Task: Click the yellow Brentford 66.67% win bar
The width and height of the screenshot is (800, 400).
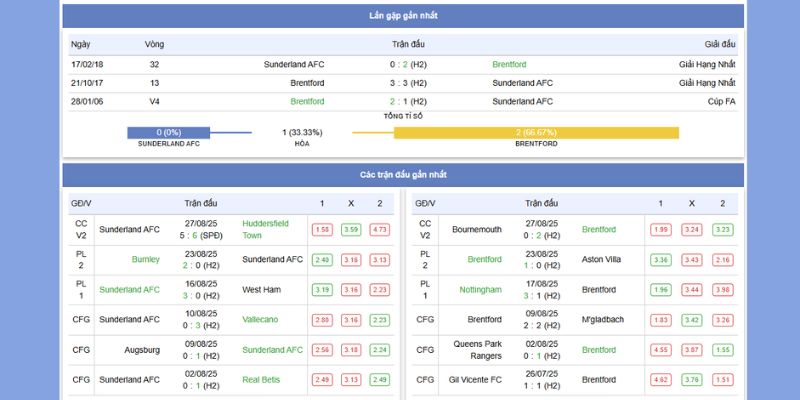Action: [x=536, y=132]
